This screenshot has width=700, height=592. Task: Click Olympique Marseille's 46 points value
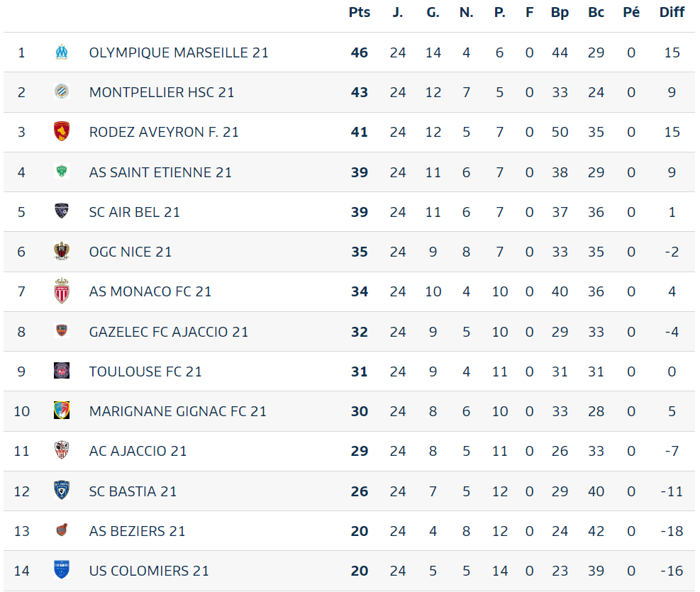(360, 52)
